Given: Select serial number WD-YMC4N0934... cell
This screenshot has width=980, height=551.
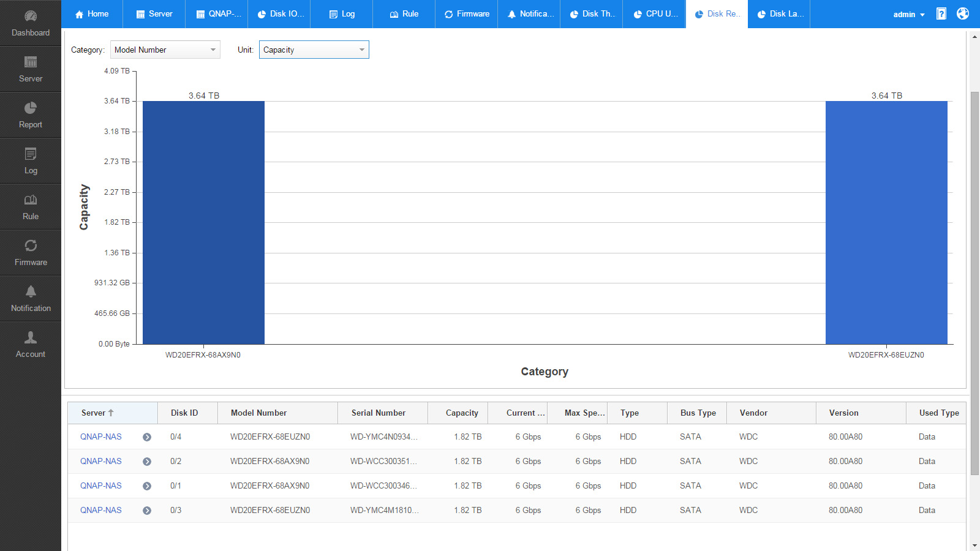Looking at the screenshot, I should point(383,437).
